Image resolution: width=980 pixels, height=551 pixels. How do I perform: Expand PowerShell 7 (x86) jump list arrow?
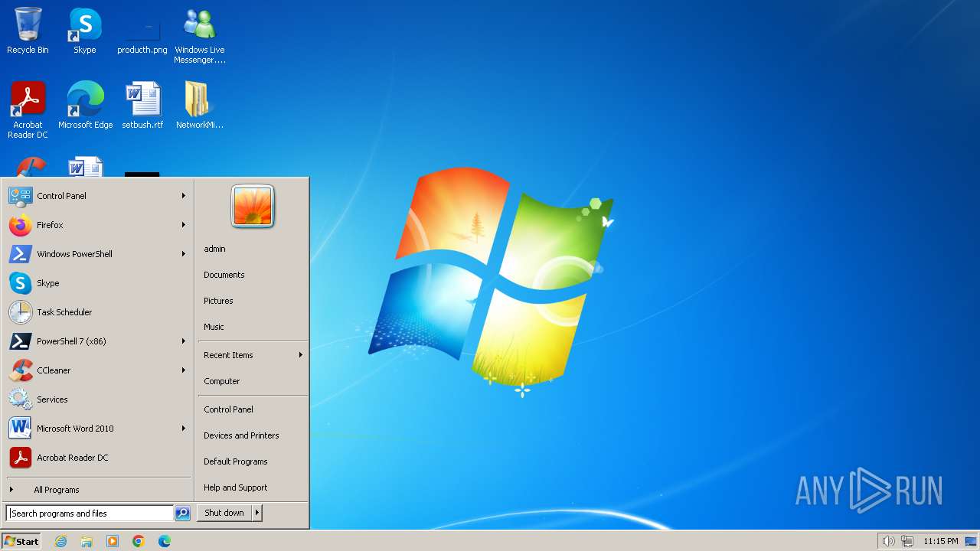pyautogui.click(x=184, y=341)
